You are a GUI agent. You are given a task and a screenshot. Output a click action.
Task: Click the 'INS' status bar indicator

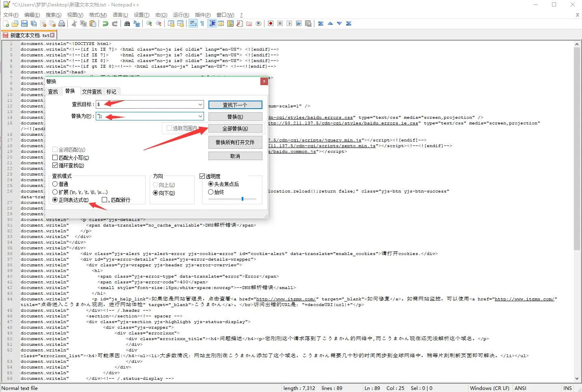point(567,388)
